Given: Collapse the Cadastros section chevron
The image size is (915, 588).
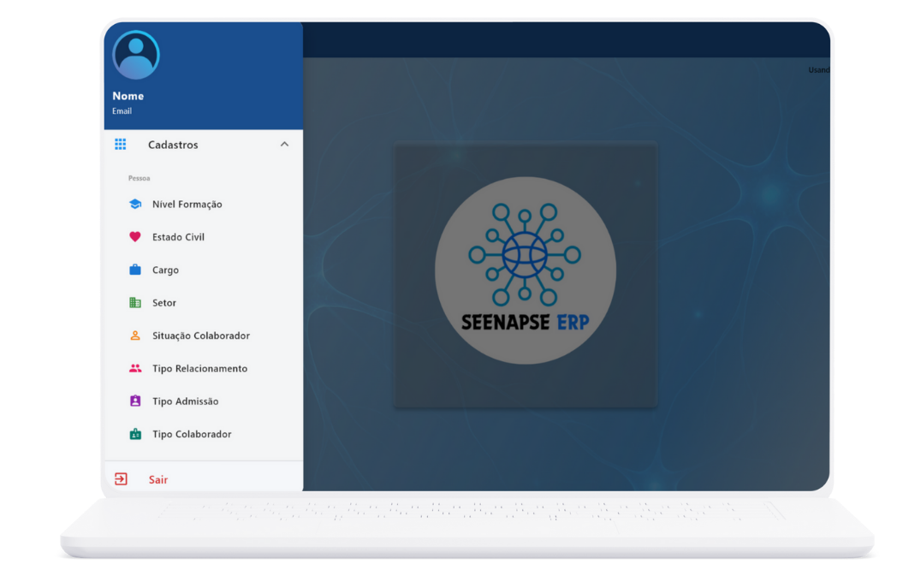Looking at the screenshot, I should click(284, 145).
